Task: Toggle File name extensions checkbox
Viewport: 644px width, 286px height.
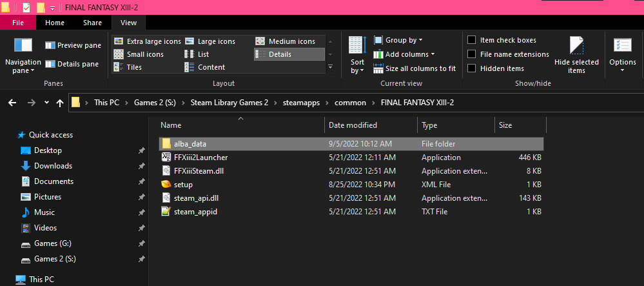Action: pyautogui.click(x=472, y=54)
